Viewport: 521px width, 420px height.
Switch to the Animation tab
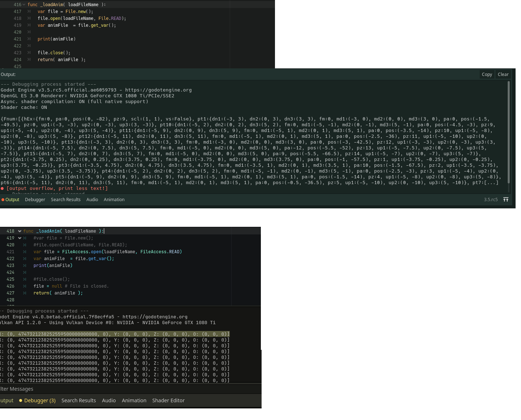[114, 199]
